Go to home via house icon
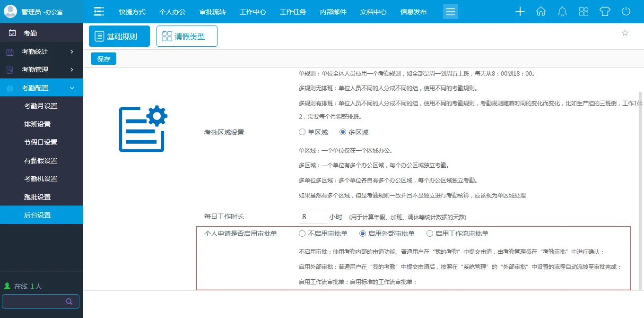The image size is (644, 318). [541, 12]
